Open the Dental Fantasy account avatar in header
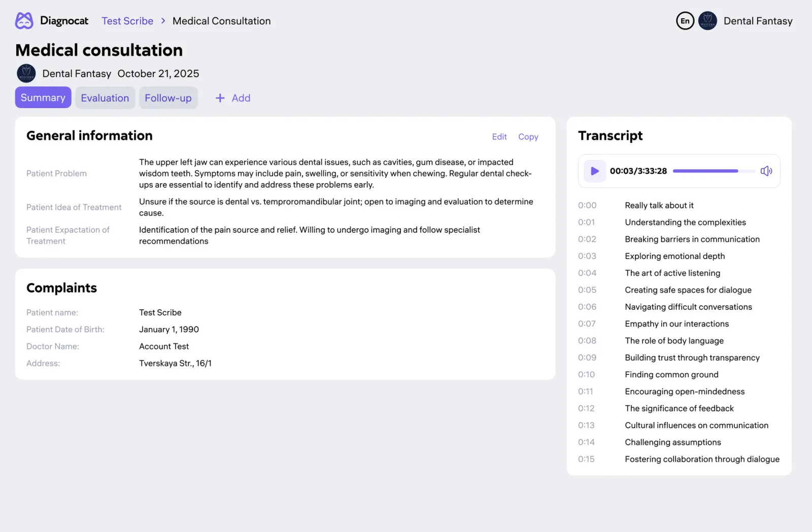 tap(707, 21)
